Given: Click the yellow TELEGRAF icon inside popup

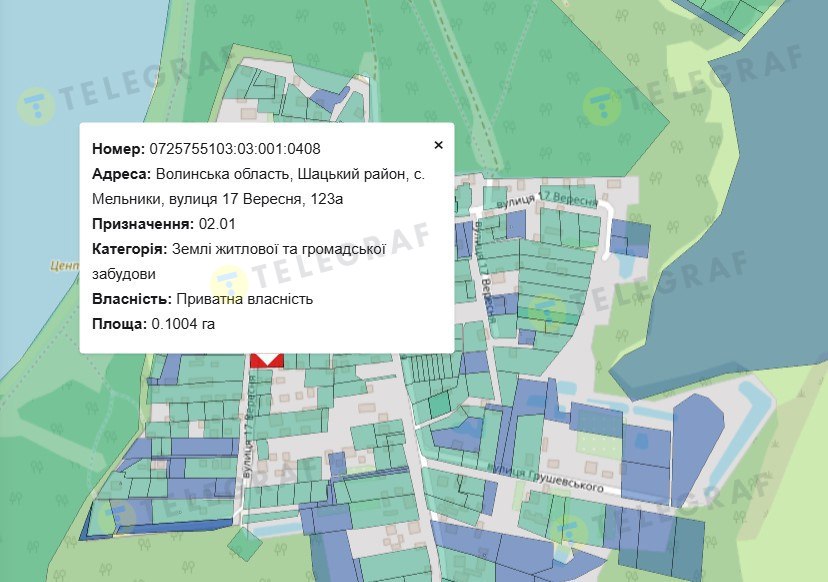Looking at the screenshot, I should pos(228,285).
